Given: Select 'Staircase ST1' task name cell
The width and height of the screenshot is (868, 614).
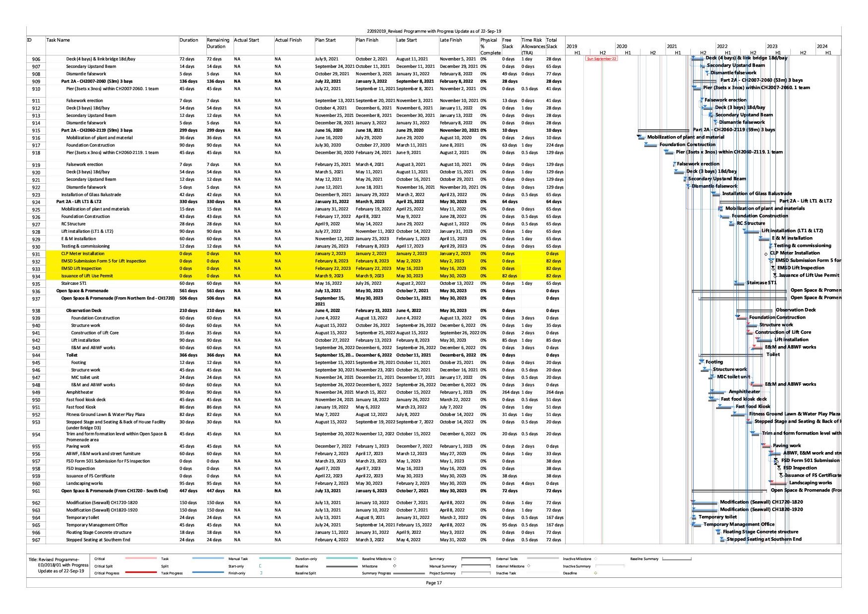Looking at the screenshot, I should tap(74, 284).
